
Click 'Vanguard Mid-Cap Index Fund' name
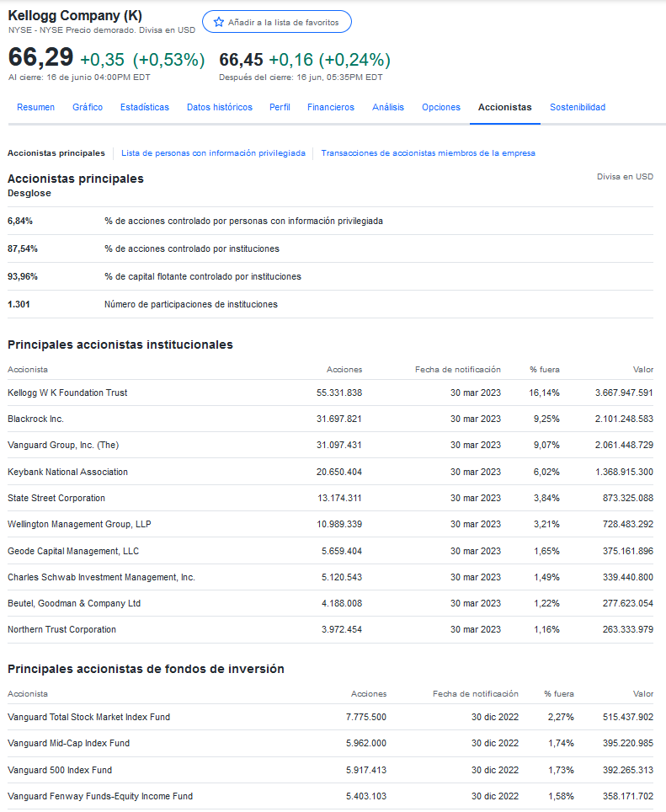tap(69, 744)
